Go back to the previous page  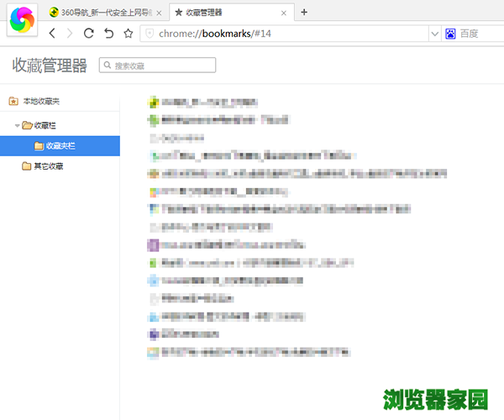(x=52, y=34)
